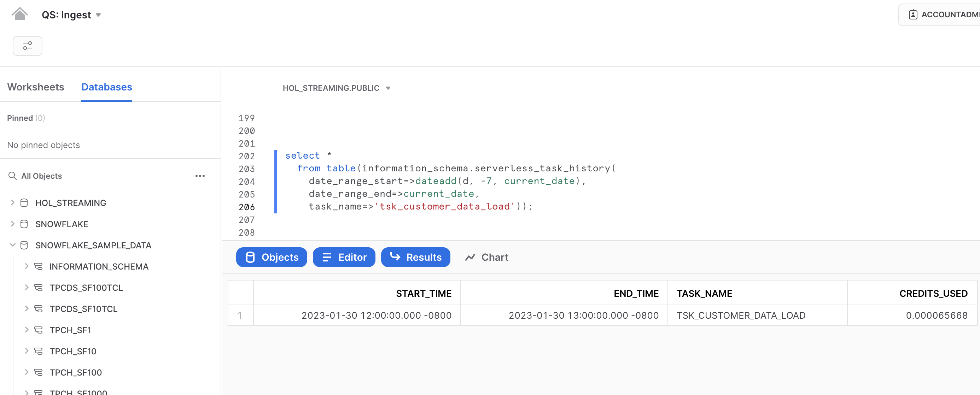Image resolution: width=980 pixels, height=395 pixels.
Task: Switch to the Databases tab
Action: pos(106,87)
